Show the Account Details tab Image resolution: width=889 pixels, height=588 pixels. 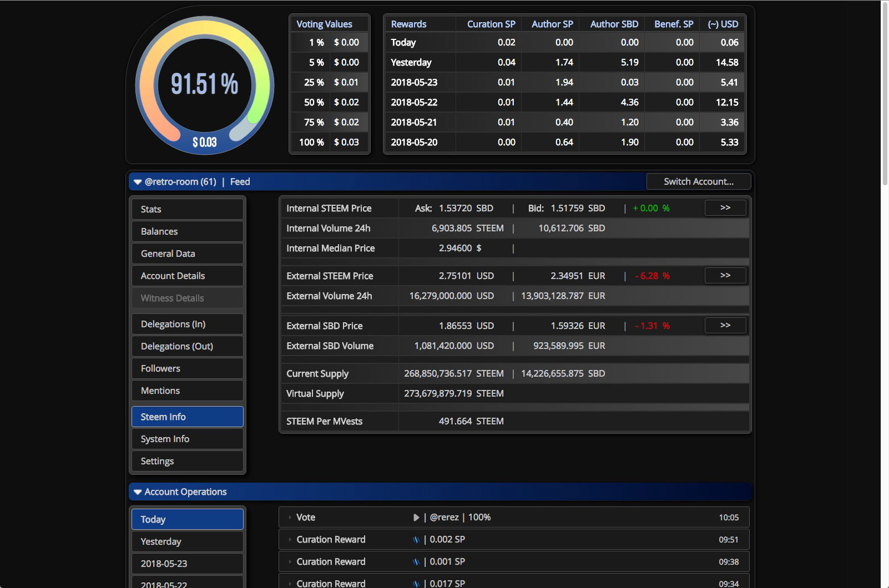tap(188, 276)
